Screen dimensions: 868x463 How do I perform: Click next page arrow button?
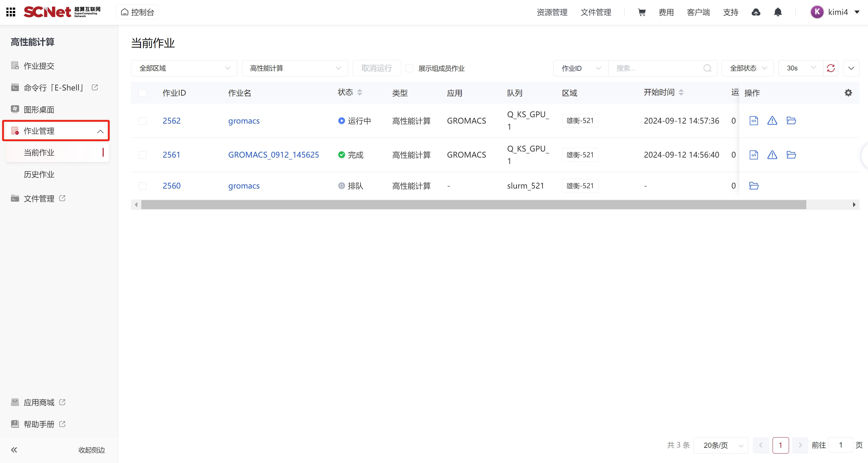tap(800, 445)
